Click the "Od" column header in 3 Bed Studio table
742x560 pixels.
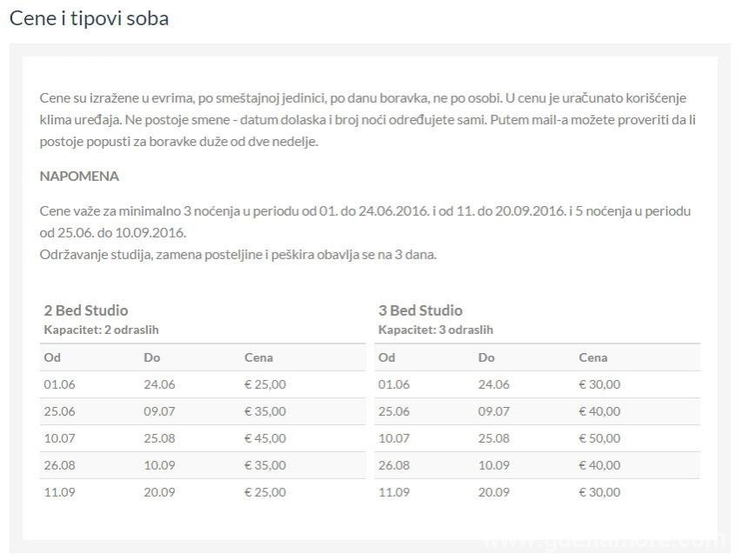[x=387, y=357]
